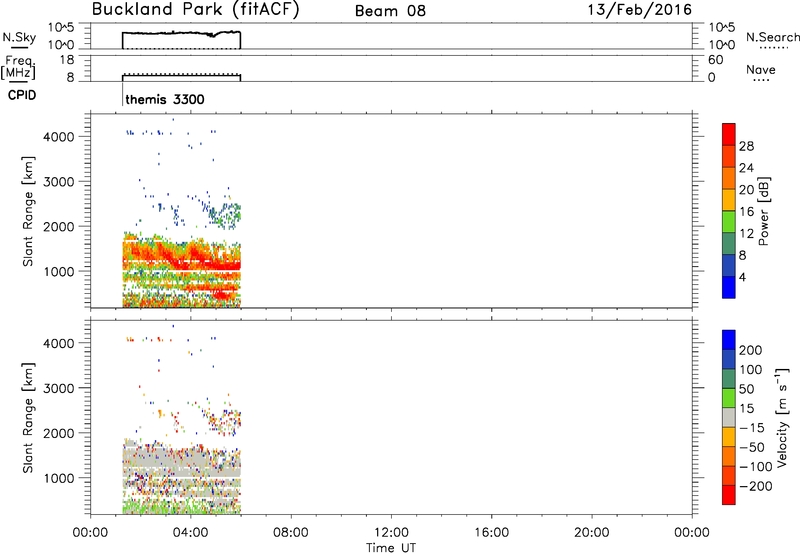This screenshot has width=800, height=554.
Task: Select the "Freq. [MHz]" axis label
Action: (18, 67)
